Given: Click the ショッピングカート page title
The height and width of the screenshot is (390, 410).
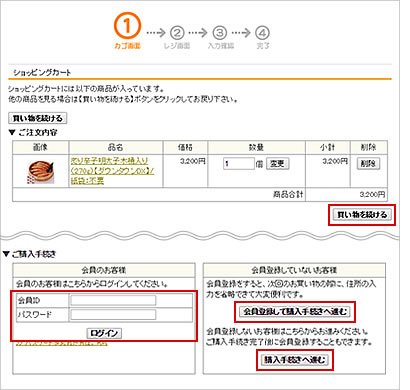Looking at the screenshot, I should [x=42, y=72].
